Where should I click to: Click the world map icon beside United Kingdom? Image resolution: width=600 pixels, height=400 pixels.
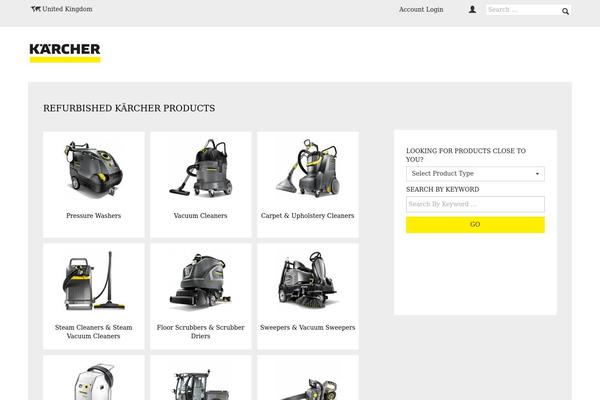pos(36,9)
